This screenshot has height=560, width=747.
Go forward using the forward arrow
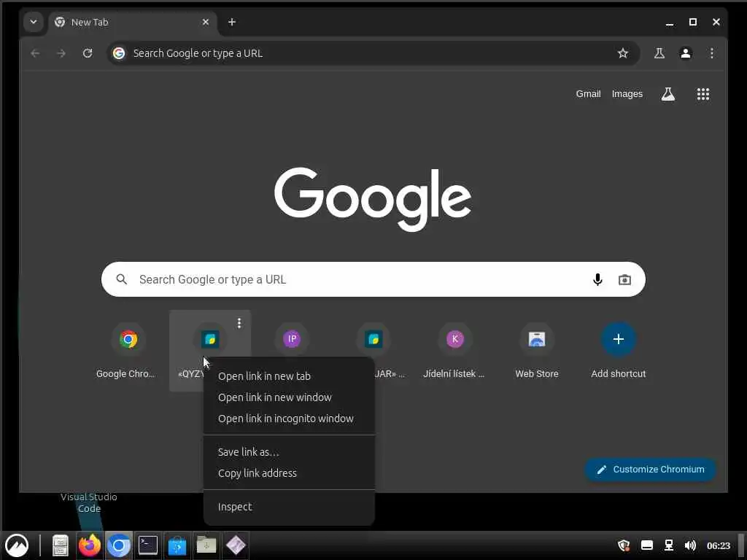pos(61,53)
